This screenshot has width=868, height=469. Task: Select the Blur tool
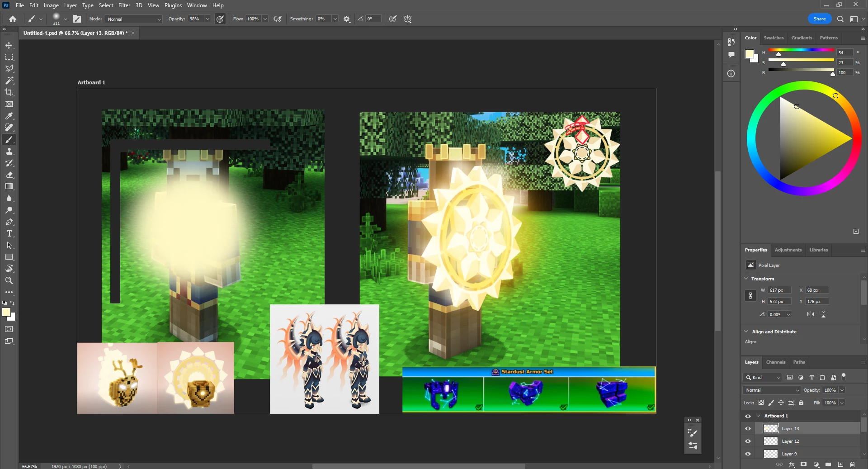[9, 198]
